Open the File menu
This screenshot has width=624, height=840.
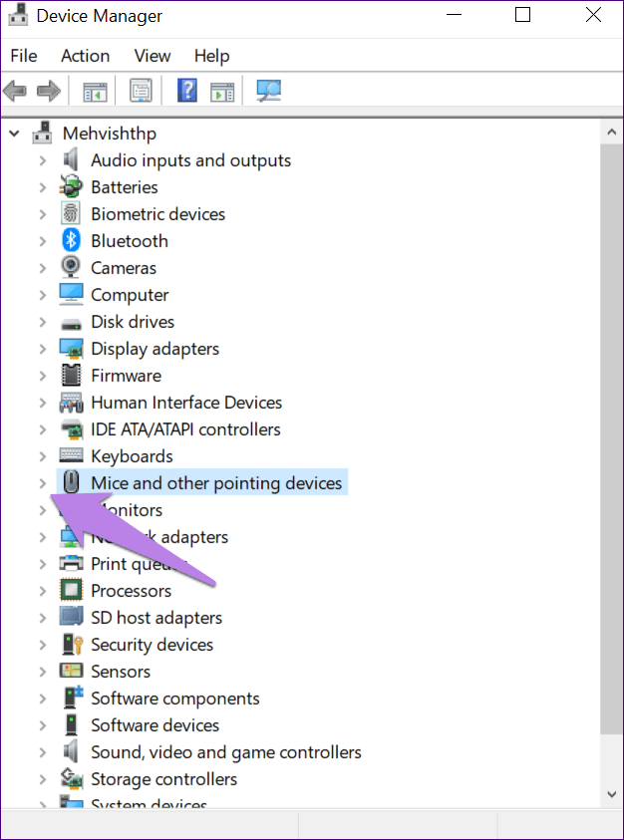tap(24, 56)
